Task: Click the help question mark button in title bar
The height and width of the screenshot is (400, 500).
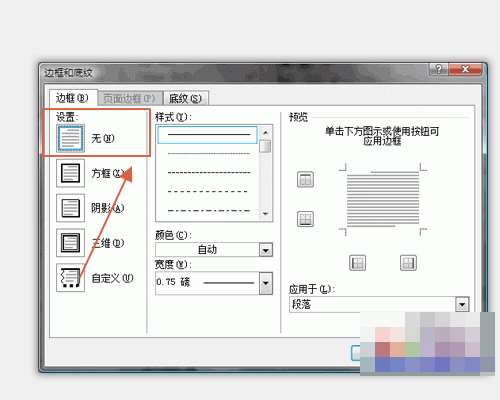Action: (x=439, y=69)
